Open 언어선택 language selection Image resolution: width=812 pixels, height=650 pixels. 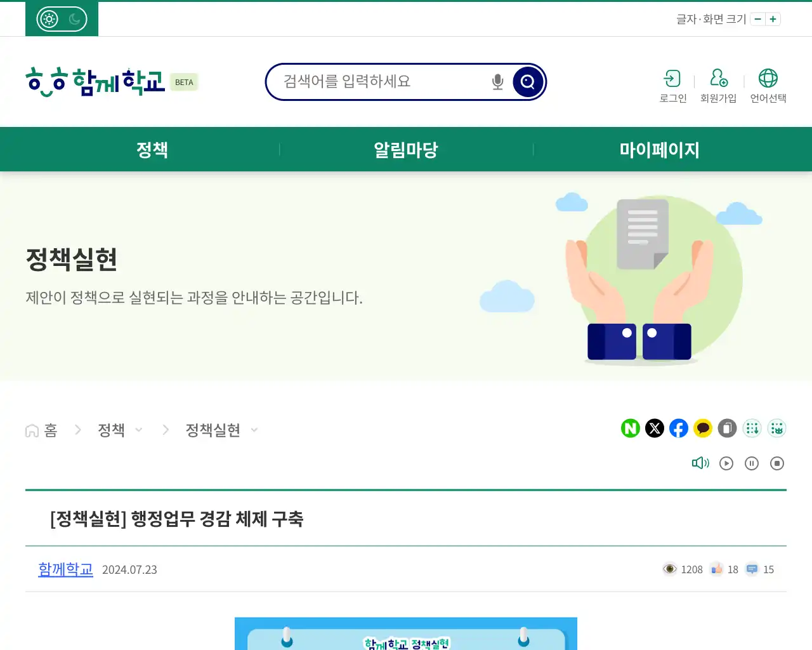(768, 85)
